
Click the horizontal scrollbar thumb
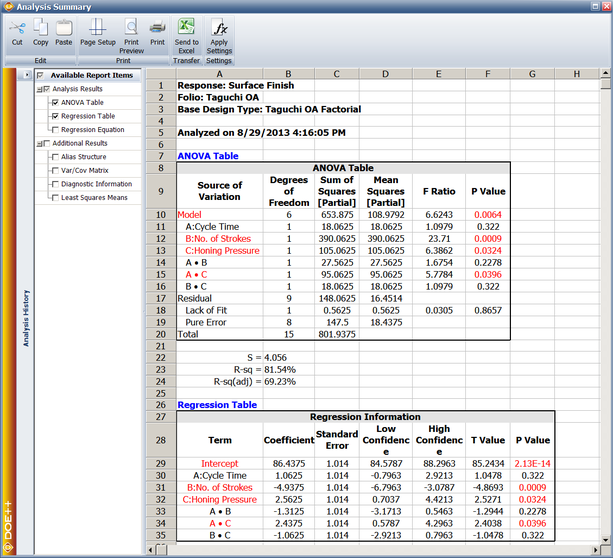coord(161,550)
